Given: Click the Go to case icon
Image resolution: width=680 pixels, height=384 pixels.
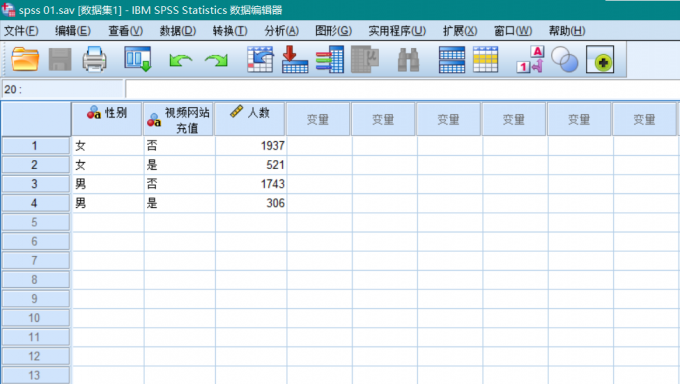Looking at the screenshot, I should pos(260,59).
